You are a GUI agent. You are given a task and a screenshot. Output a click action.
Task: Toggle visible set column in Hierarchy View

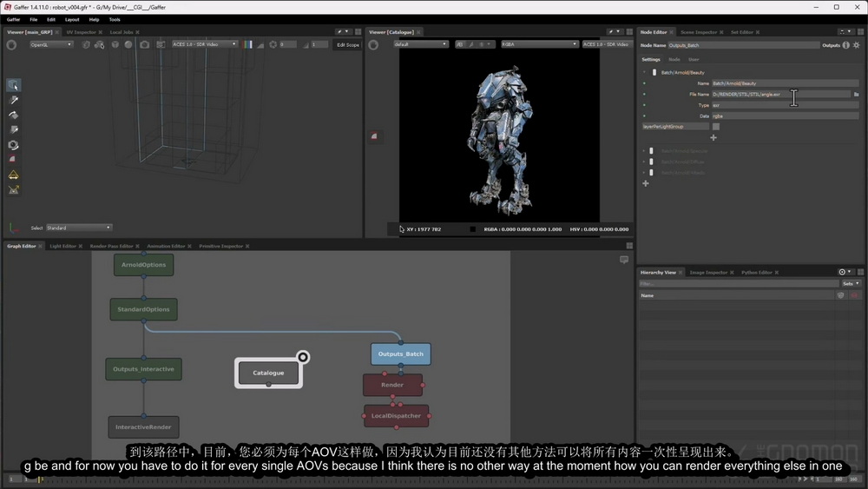pos(841,295)
